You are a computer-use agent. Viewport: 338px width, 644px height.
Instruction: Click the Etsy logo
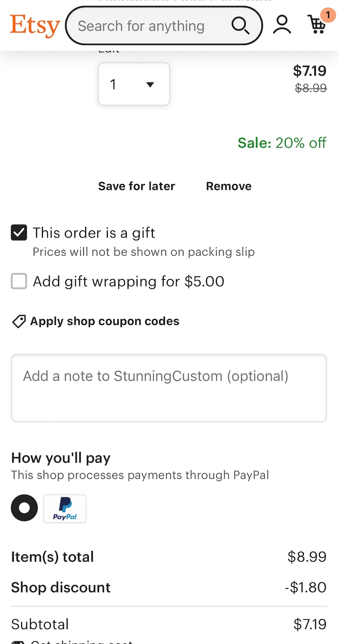[35, 25]
